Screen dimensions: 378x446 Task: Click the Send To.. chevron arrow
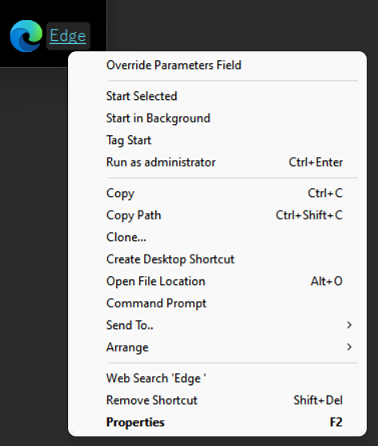(349, 325)
